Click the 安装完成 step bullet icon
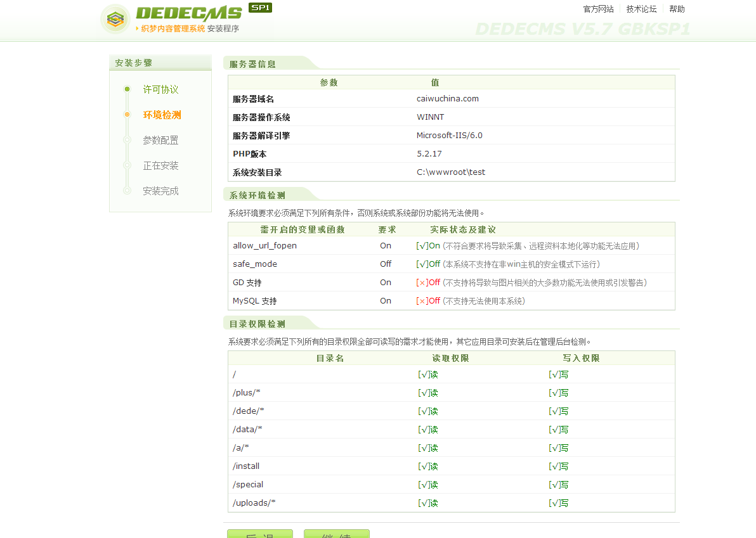Viewport: 756px width, 538px height. (127, 191)
